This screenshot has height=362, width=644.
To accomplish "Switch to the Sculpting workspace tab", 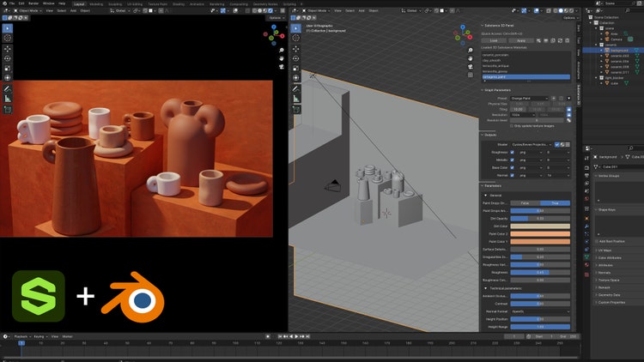I will tap(115, 4).
